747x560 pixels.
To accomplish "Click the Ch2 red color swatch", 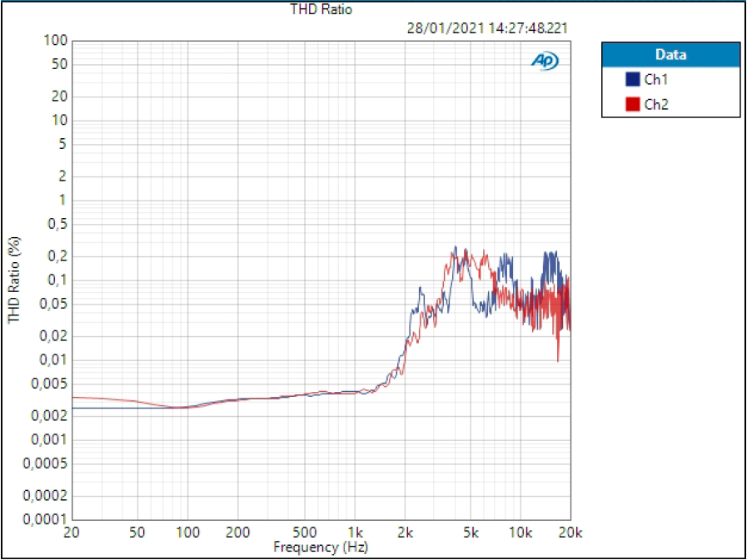I will coord(633,104).
